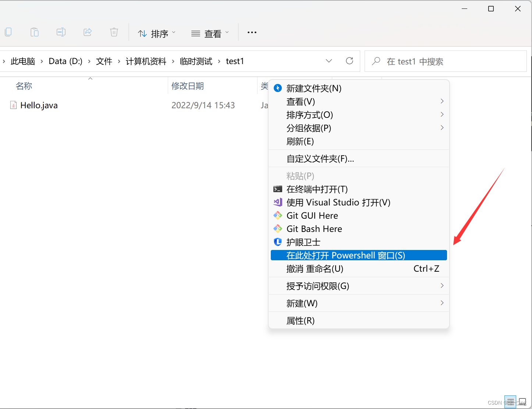This screenshot has width=532, height=409.
Task: Open the 排序 sort dropdown
Action: [156, 33]
